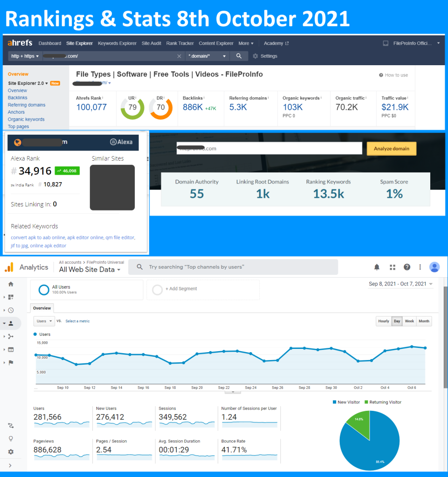Open Acquisition arrows icon in sidebar
Viewport: 448px width, 477px height.
coord(11,336)
